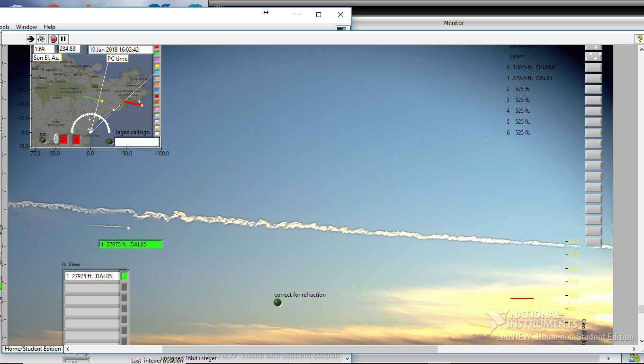The image size is (644, 364).
Task: Click the dotted Latest landmarks button
Action: [x=593, y=56]
